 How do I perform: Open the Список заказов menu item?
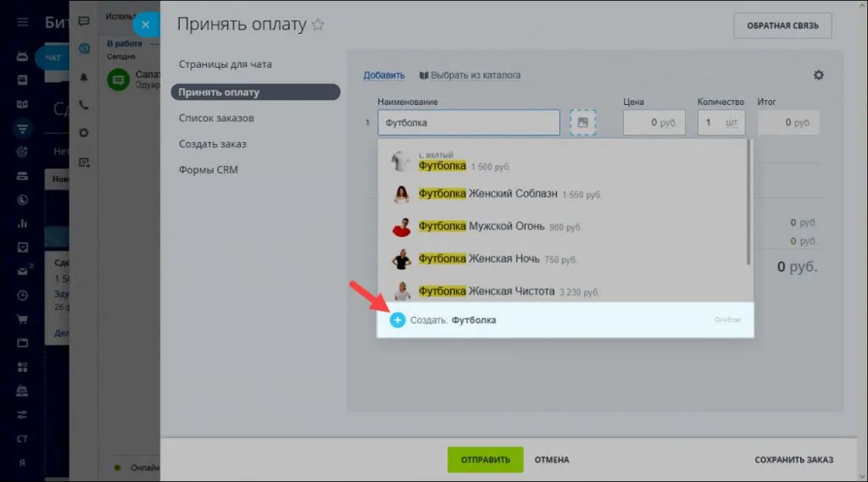coord(216,118)
